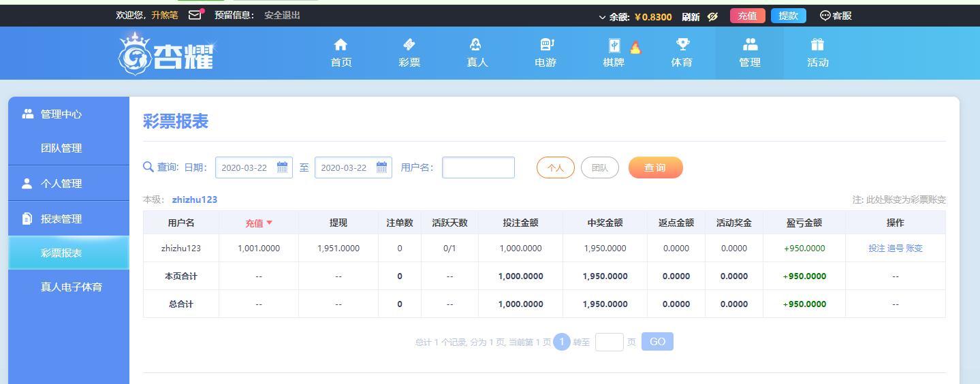Open the end date calendar icon
The image size is (980, 384).
tap(381, 167)
